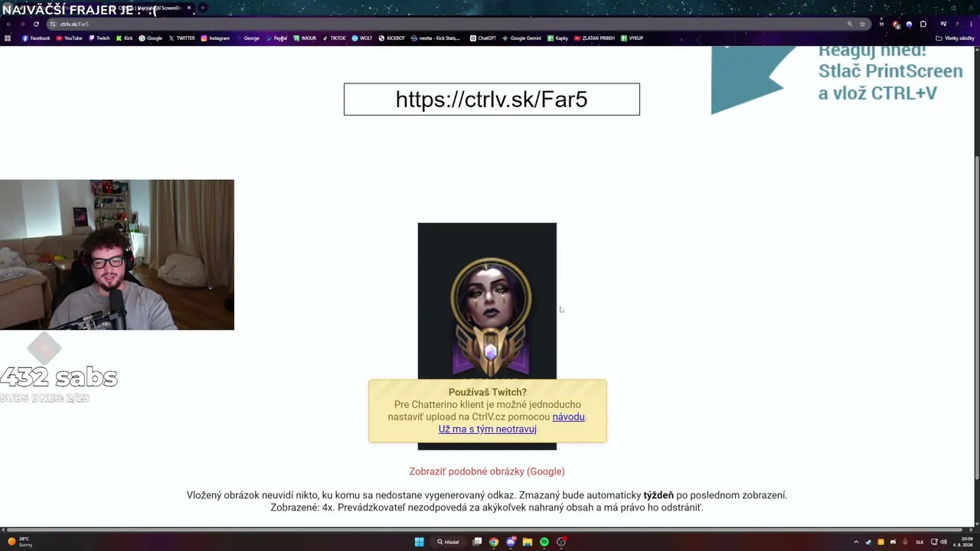Open the ZLATAN PRIBEH bookmark

pos(594,38)
